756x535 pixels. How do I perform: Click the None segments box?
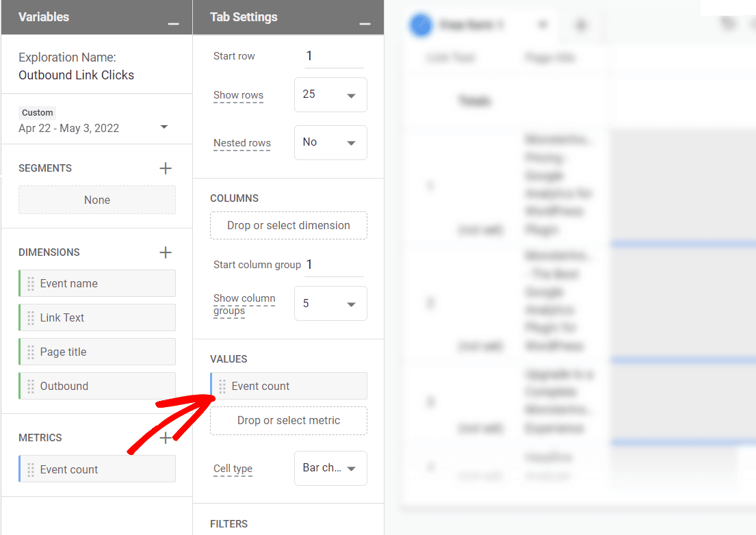tap(96, 199)
